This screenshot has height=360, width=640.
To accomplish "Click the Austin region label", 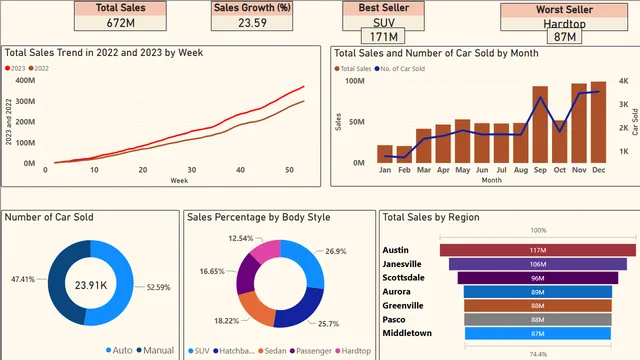I will point(396,250).
